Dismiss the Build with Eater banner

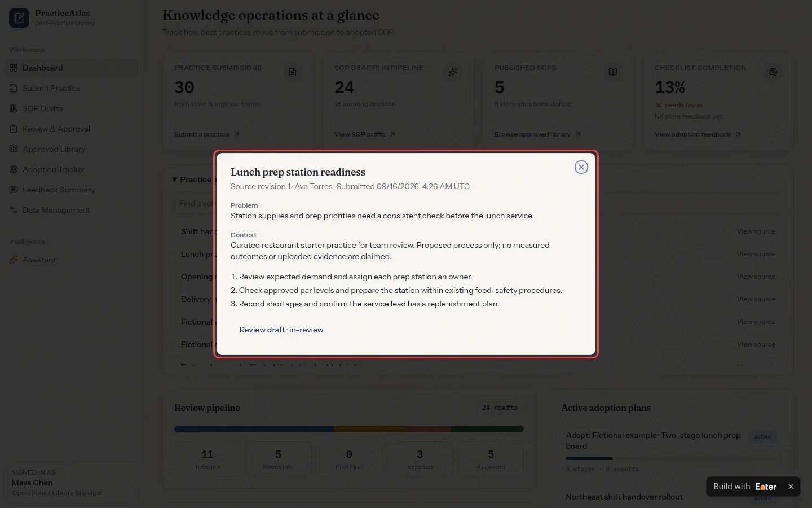(x=791, y=487)
